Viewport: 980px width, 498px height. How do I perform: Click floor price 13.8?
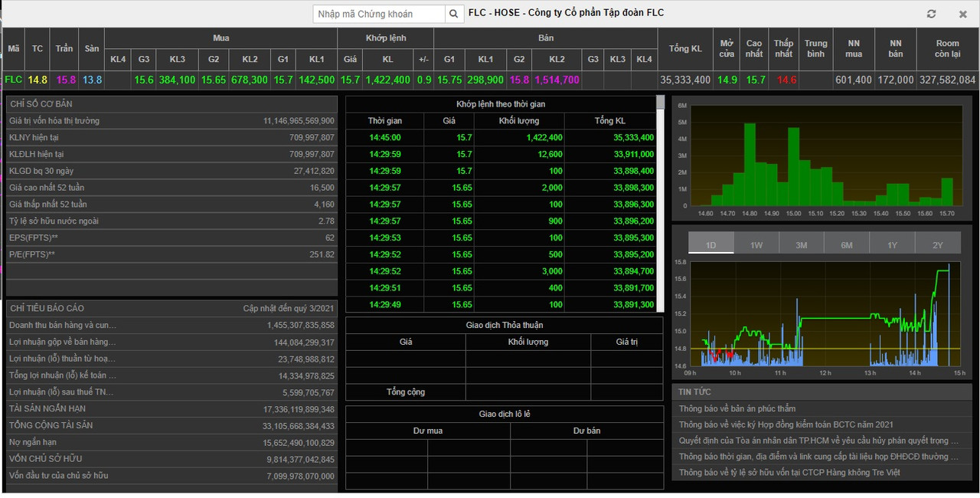tap(92, 80)
